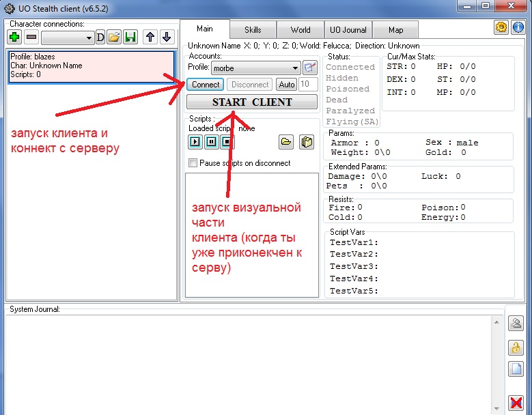Click the TestVar1: label in Script Vars
Viewport: 532px width, 415px height.
point(354,242)
